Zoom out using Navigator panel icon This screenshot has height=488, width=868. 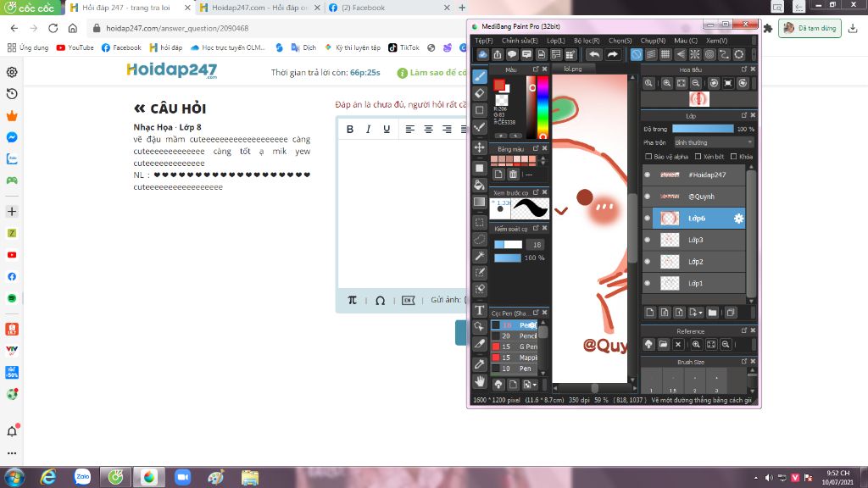pyautogui.click(x=696, y=83)
